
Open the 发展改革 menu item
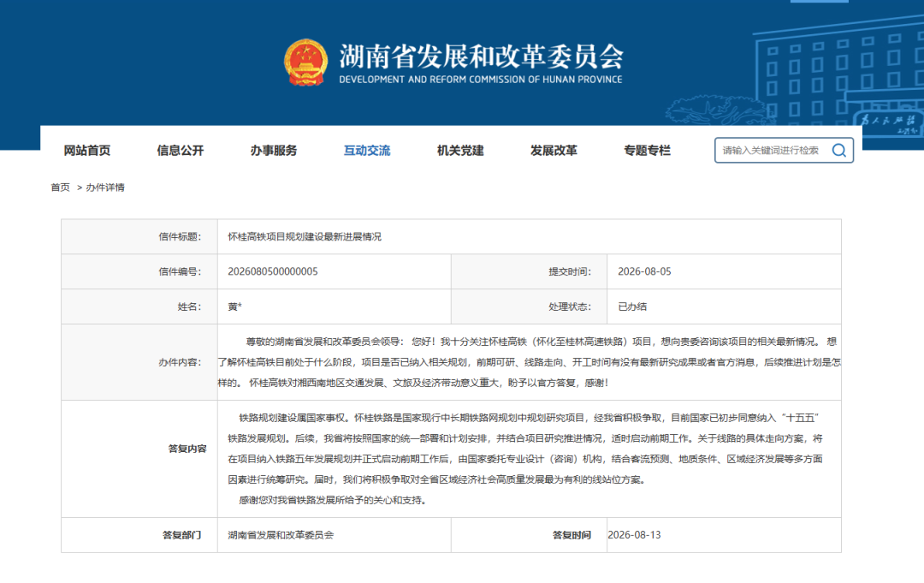click(x=554, y=151)
